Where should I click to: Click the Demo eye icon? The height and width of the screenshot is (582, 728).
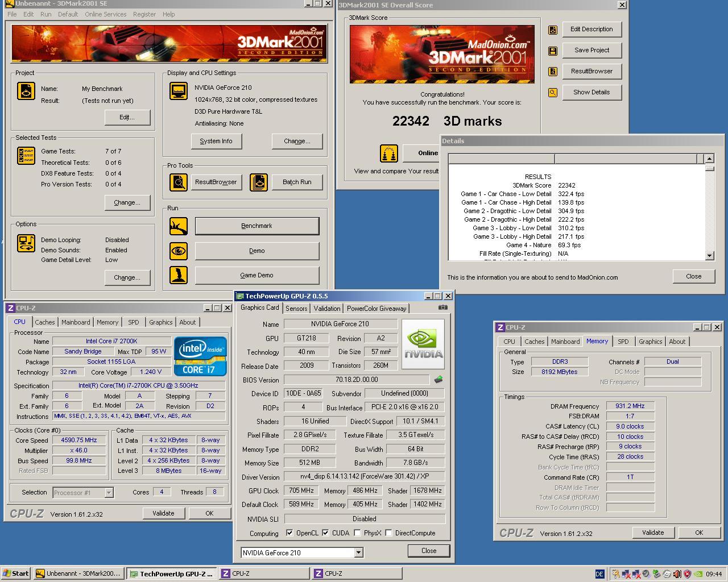tap(179, 251)
